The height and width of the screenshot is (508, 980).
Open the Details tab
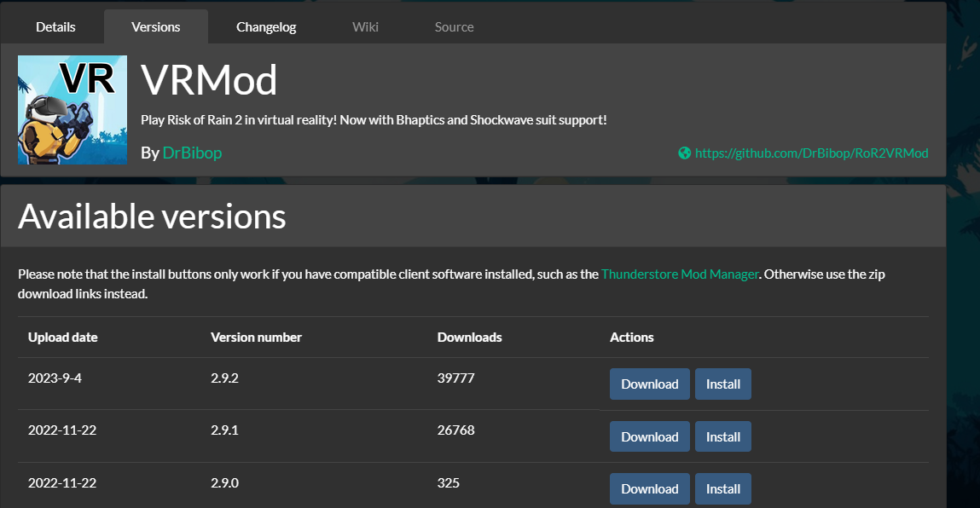click(x=55, y=27)
